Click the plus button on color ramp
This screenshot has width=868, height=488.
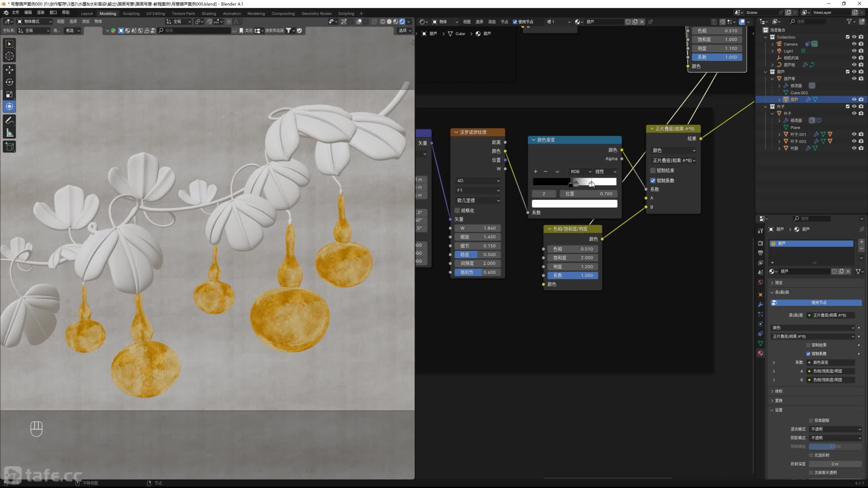pos(536,171)
